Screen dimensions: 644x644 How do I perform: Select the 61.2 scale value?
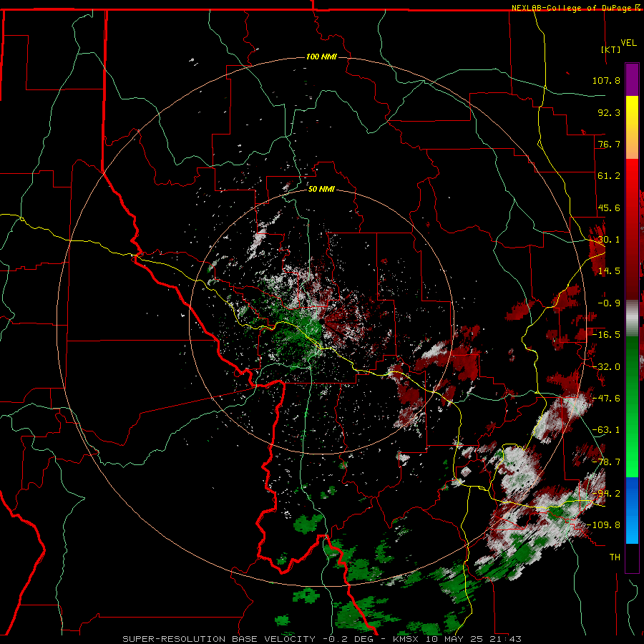(x=609, y=176)
